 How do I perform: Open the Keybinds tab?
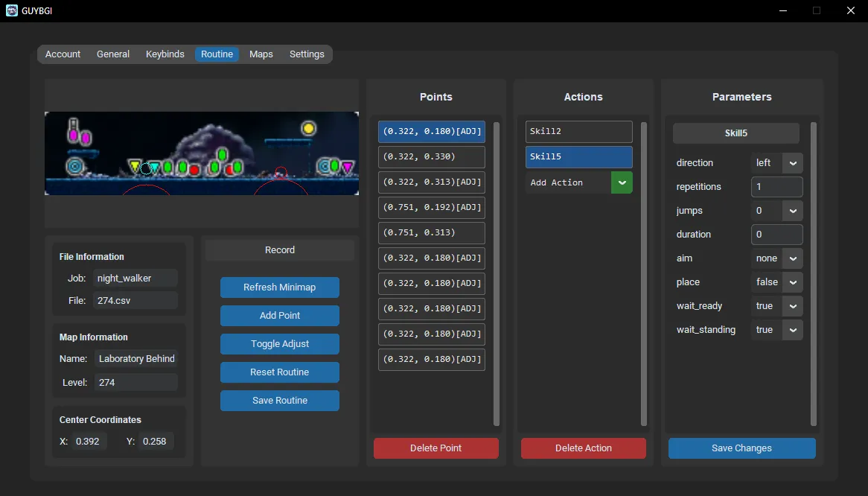click(x=165, y=54)
